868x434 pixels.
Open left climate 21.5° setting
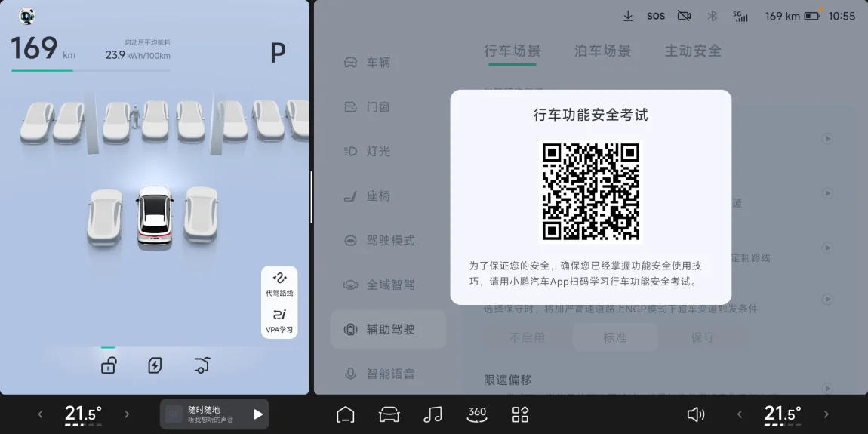point(83,414)
